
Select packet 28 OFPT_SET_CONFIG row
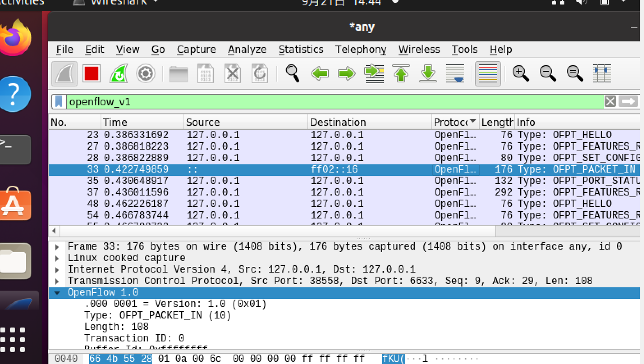tap(344, 158)
